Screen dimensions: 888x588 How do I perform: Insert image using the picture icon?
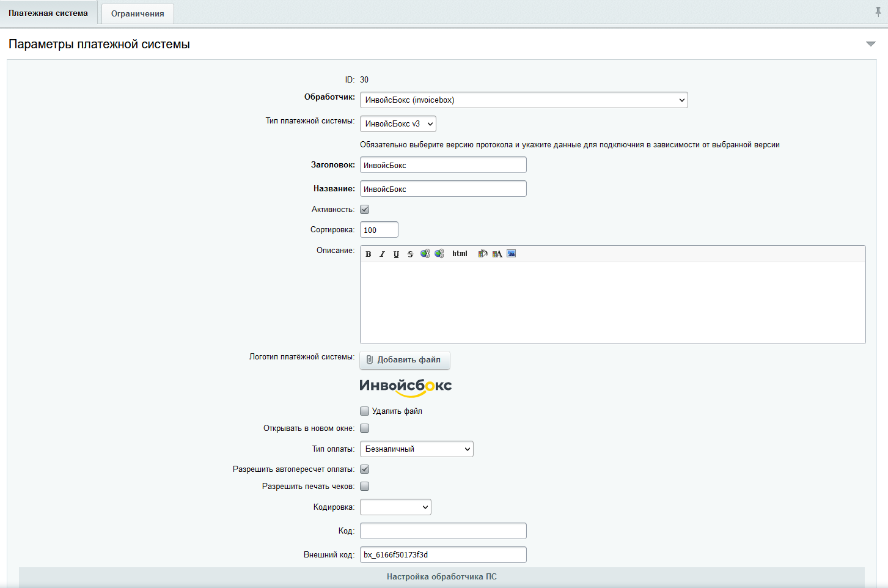[x=512, y=254]
